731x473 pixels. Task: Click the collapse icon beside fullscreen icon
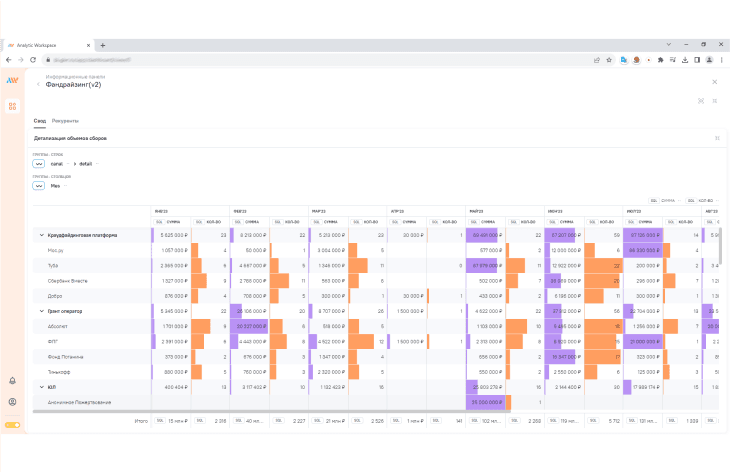coord(715,101)
